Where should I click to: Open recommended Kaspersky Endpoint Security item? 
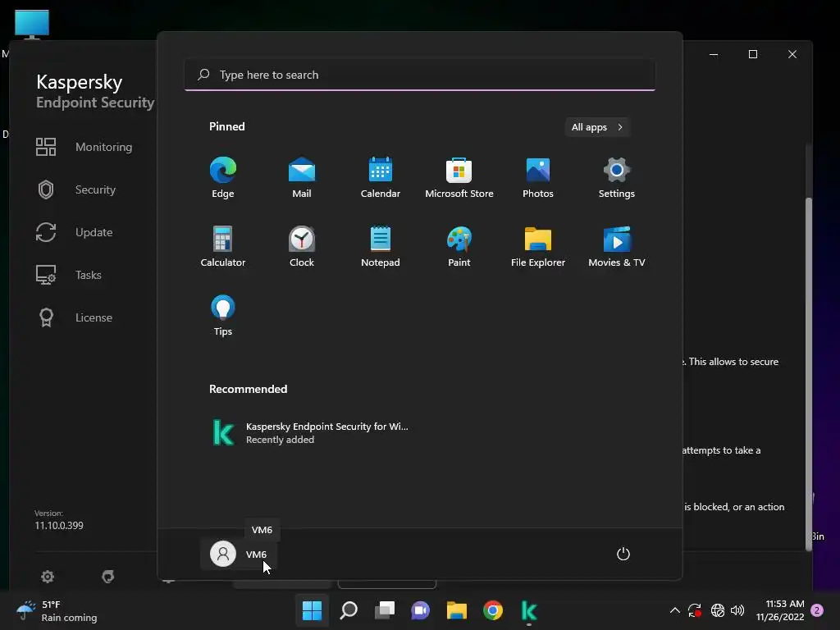tap(311, 432)
